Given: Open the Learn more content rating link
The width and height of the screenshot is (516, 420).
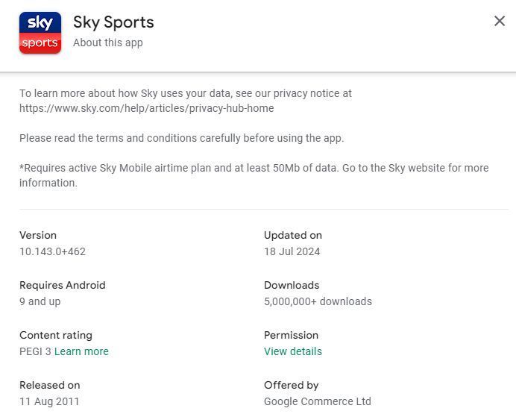Looking at the screenshot, I should coord(81,351).
